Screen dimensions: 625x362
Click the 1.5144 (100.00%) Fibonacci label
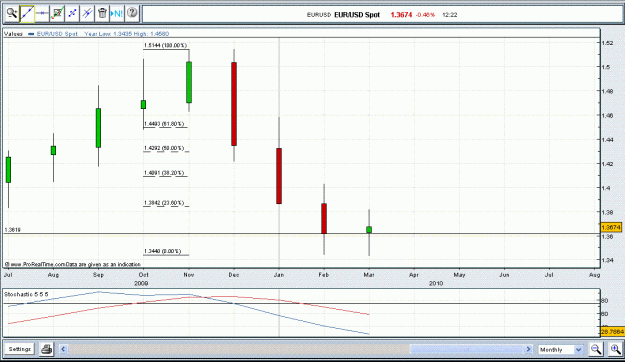click(x=166, y=45)
